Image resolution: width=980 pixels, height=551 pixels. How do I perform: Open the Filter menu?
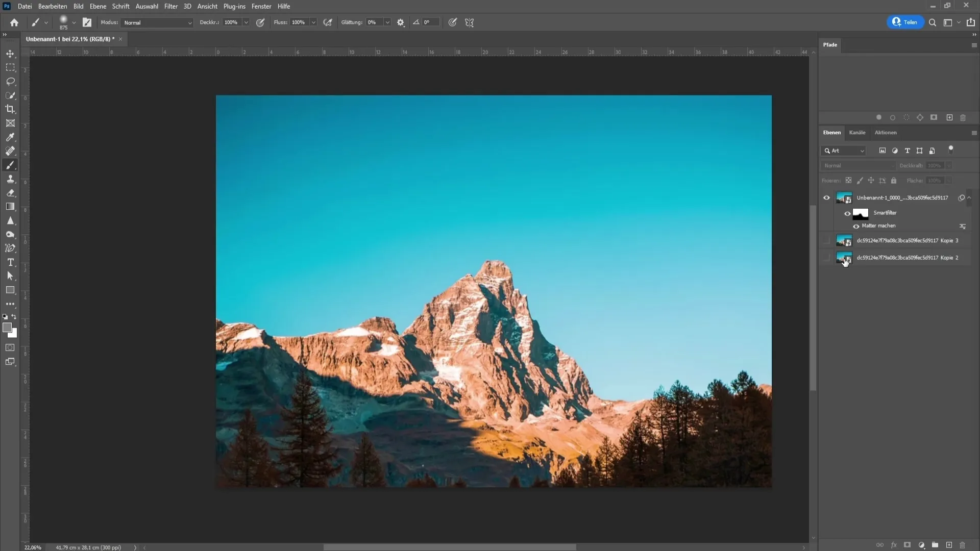[170, 6]
